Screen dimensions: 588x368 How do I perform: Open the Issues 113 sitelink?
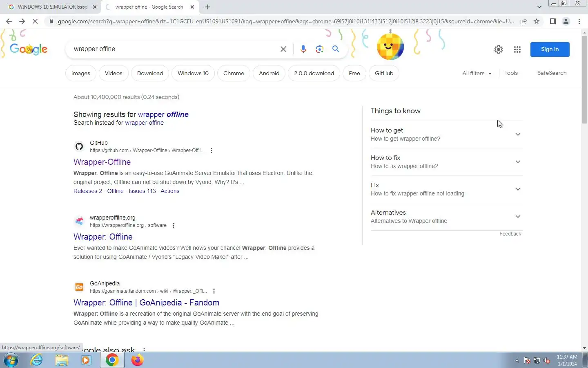142,191
